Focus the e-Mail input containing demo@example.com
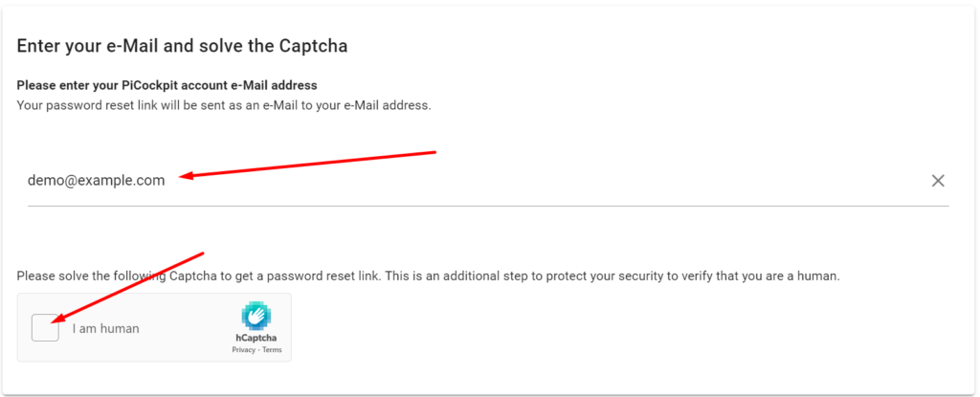980x397 pixels. click(488, 181)
